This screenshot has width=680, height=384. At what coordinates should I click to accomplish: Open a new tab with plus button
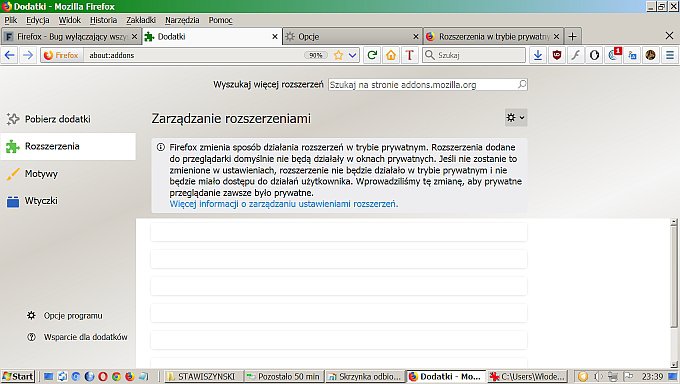pyautogui.click(x=572, y=36)
